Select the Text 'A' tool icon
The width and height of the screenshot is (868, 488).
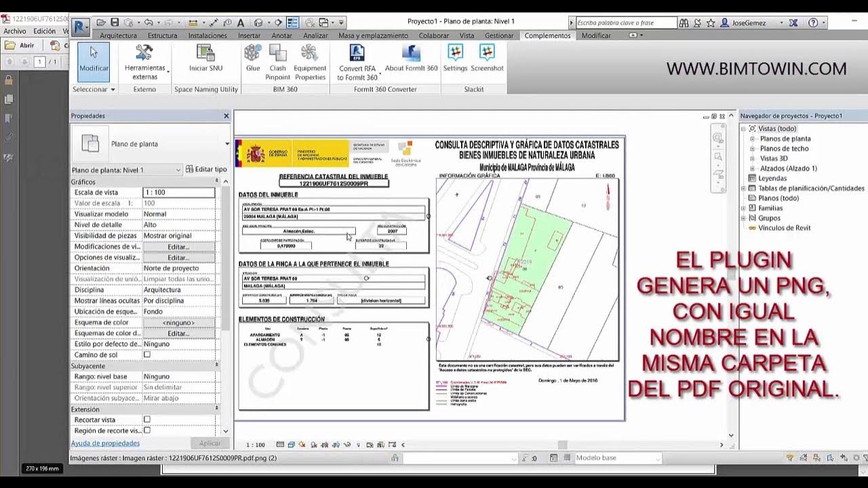240,22
